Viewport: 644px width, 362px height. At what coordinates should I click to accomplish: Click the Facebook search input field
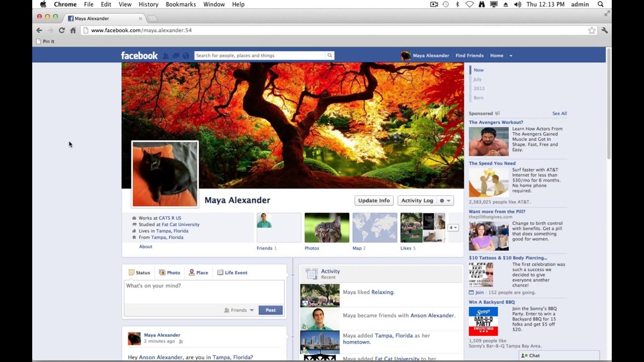(260, 55)
